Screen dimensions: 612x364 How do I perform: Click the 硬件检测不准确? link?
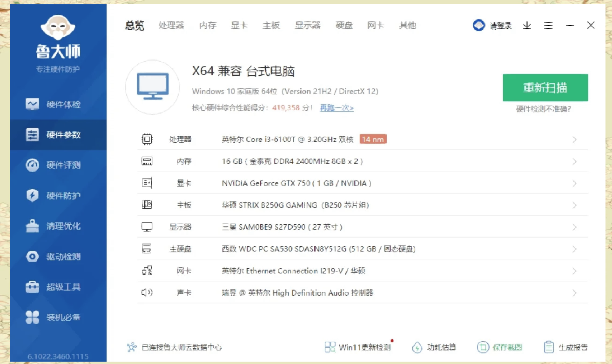coord(544,109)
